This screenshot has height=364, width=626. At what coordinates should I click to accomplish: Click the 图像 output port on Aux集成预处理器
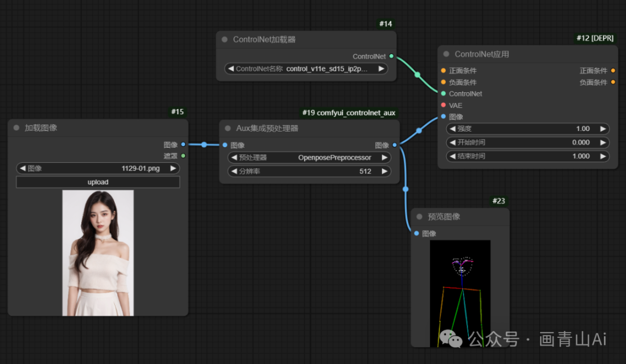point(395,145)
